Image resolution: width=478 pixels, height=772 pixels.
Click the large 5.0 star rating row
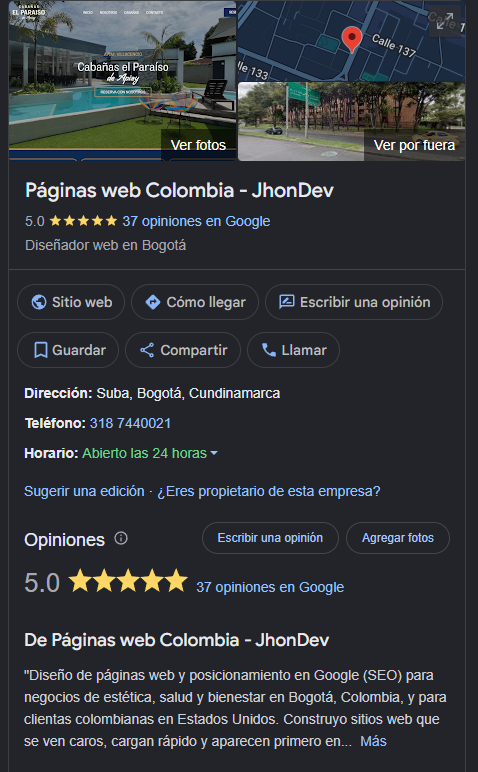(x=106, y=582)
